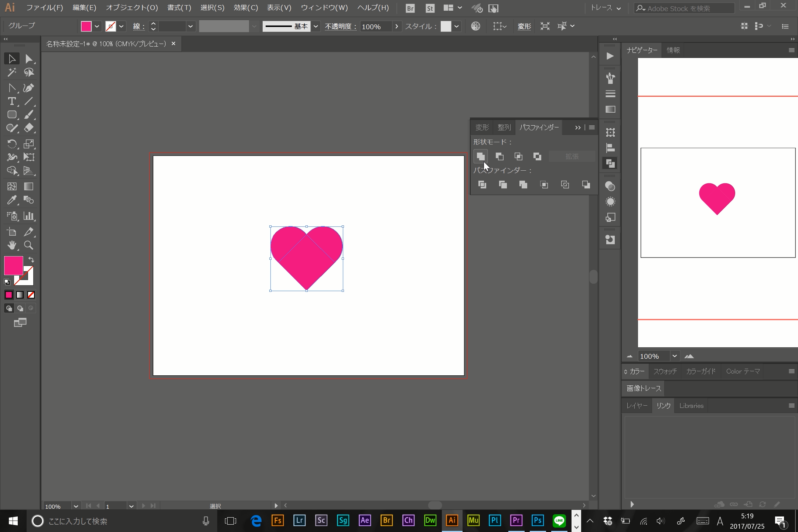Screen dimensions: 798x532
Task: Open the fill color dropdown in control bar
Action: [97, 26]
